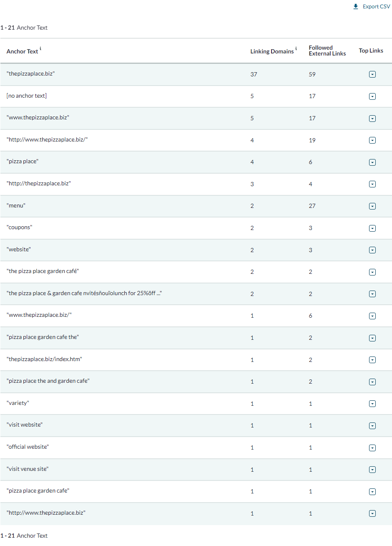Image resolution: width=392 pixels, height=546 pixels.
Task: Expand top links for [no anchor text] row
Action: (x=372, y=96)
